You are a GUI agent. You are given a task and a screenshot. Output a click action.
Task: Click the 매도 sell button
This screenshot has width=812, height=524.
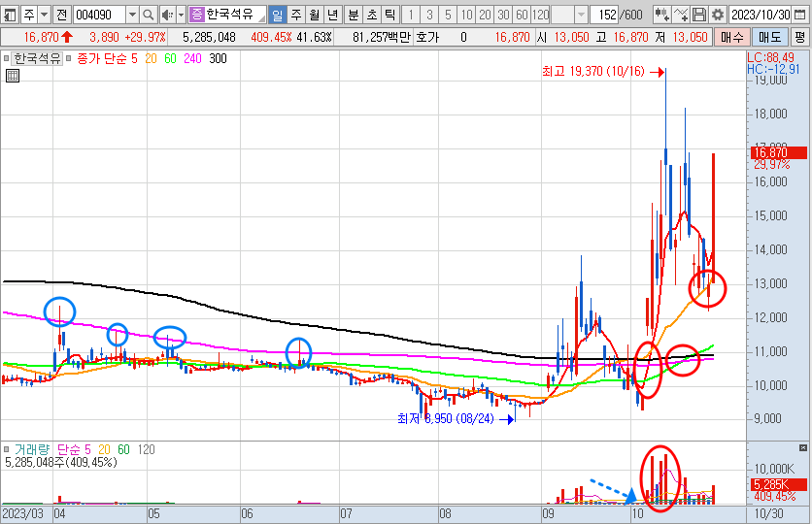[770, 37]
